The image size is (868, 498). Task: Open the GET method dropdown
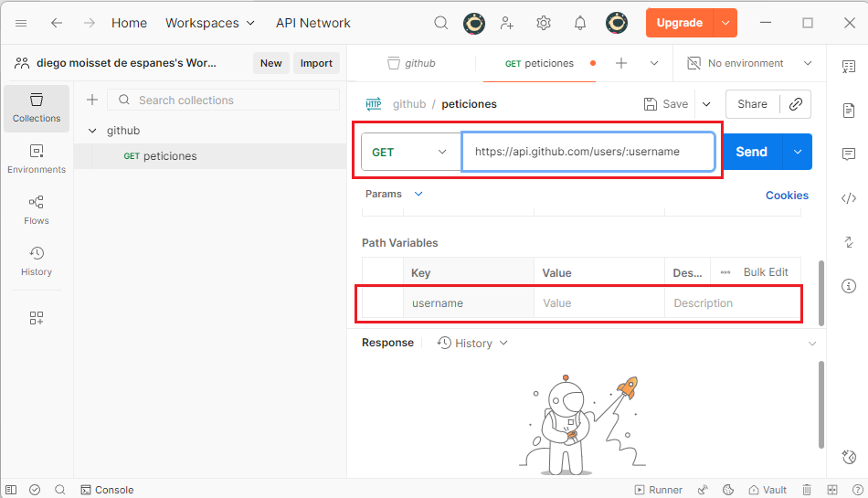click(x=410, y=152)
